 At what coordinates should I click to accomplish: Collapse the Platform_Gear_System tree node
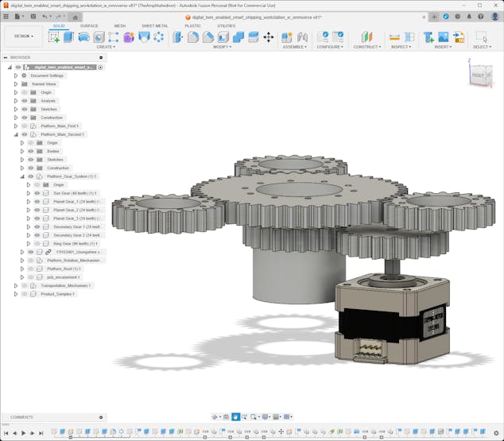(x=22, y=176)
